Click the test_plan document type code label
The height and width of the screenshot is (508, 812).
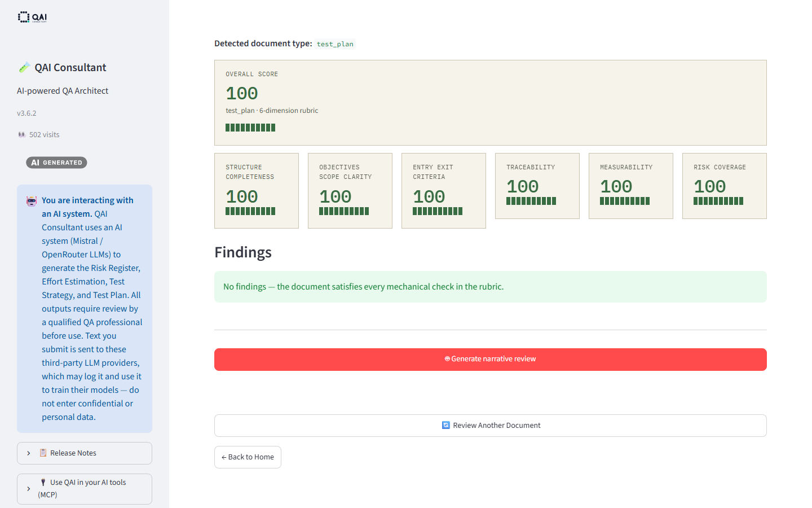pos(335,44)
